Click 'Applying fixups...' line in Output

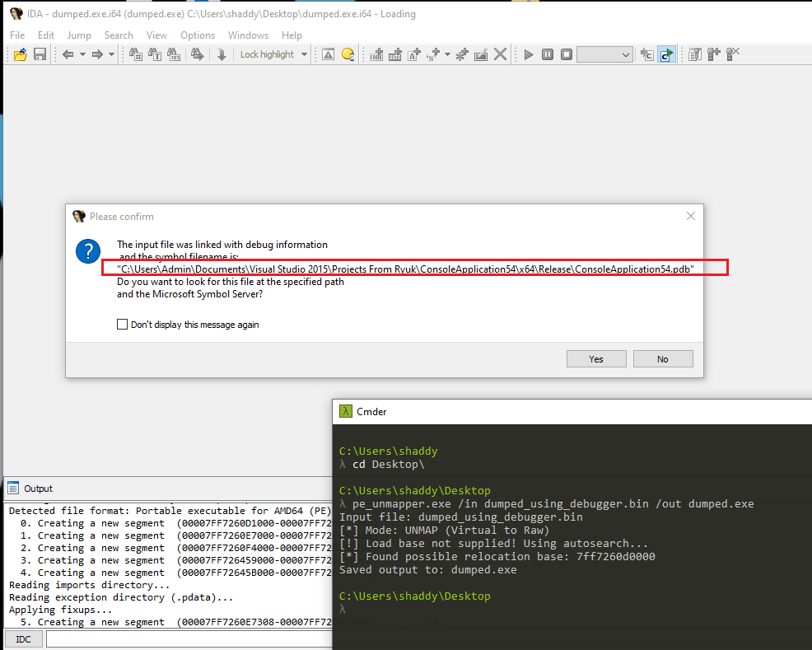coord(61,610)
